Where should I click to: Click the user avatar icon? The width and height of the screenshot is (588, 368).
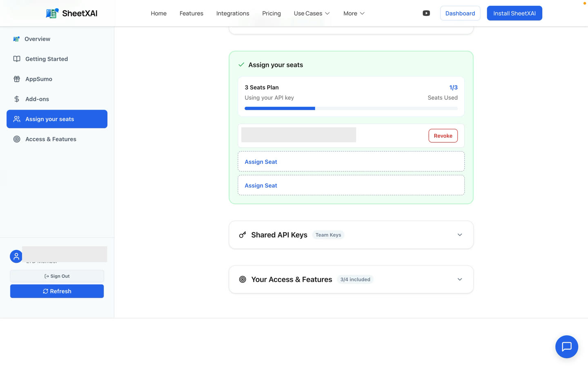tap(16, 256)
